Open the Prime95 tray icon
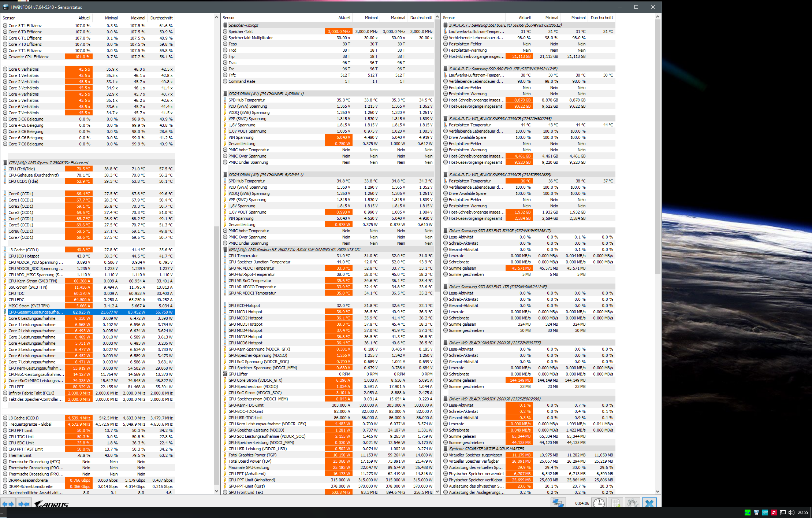 tap(747, 513)
